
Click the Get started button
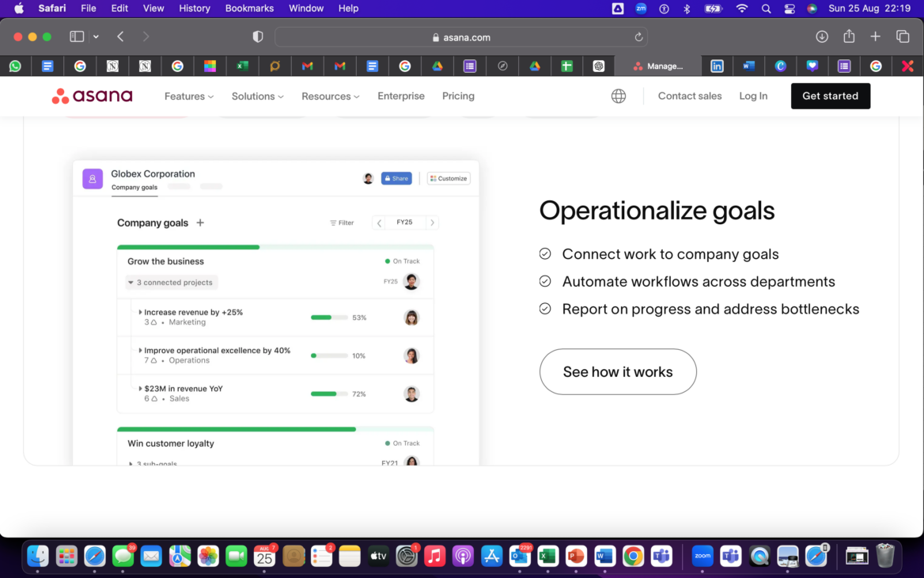(x=830, y=96)
